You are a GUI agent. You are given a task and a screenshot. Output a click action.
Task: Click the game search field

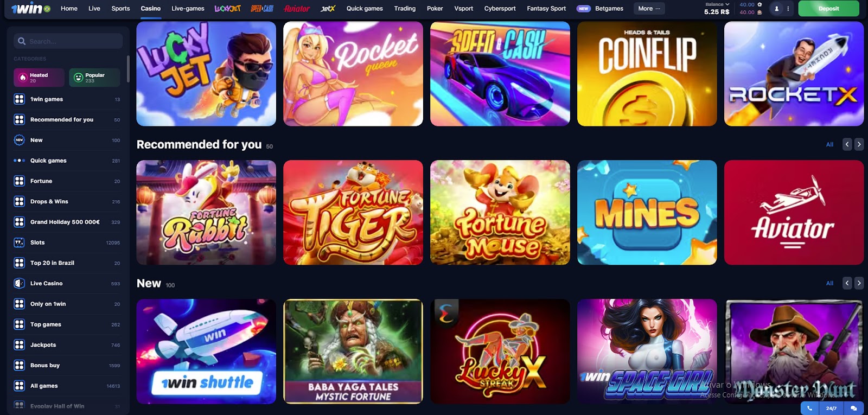click(68, 41)
